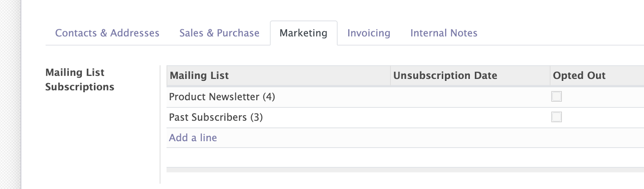Sort by the Unsubscription Date column header
This screenshot has width=644, height=189.
[x=445, y=76]
